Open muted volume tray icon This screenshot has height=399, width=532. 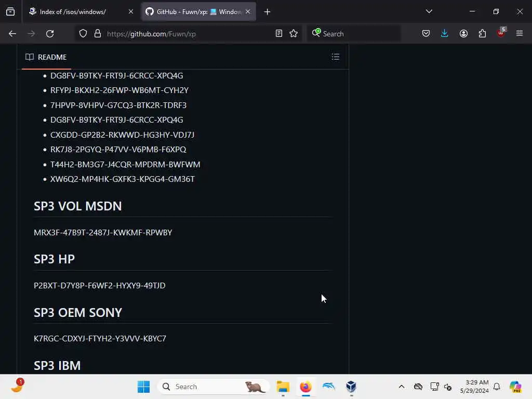[x=447, y=387]
